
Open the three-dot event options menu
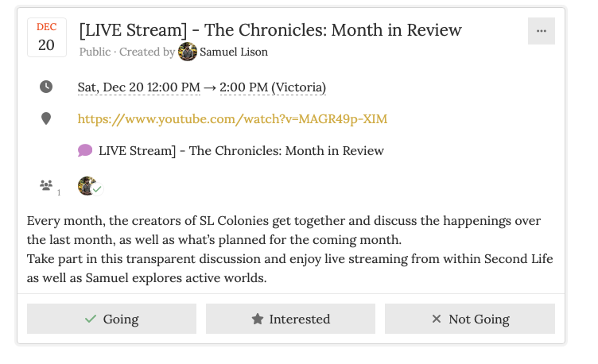(x=541, y=31)
